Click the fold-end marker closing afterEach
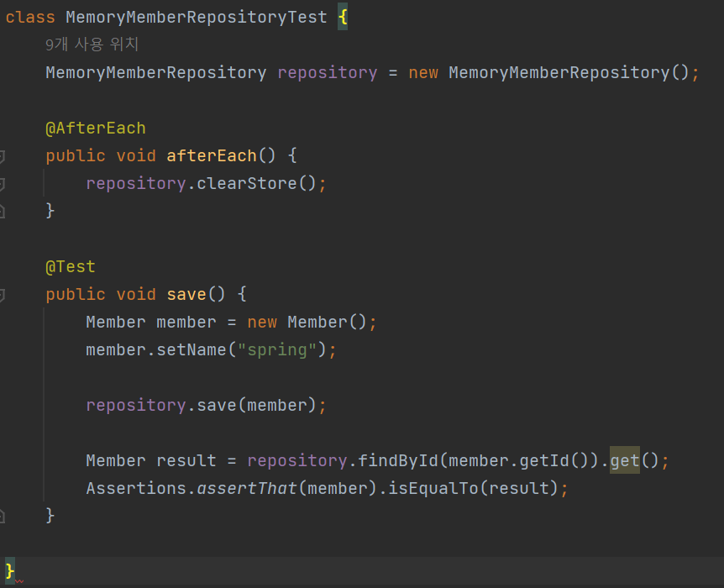Screen dimensions: 724x588 (2, 212)
